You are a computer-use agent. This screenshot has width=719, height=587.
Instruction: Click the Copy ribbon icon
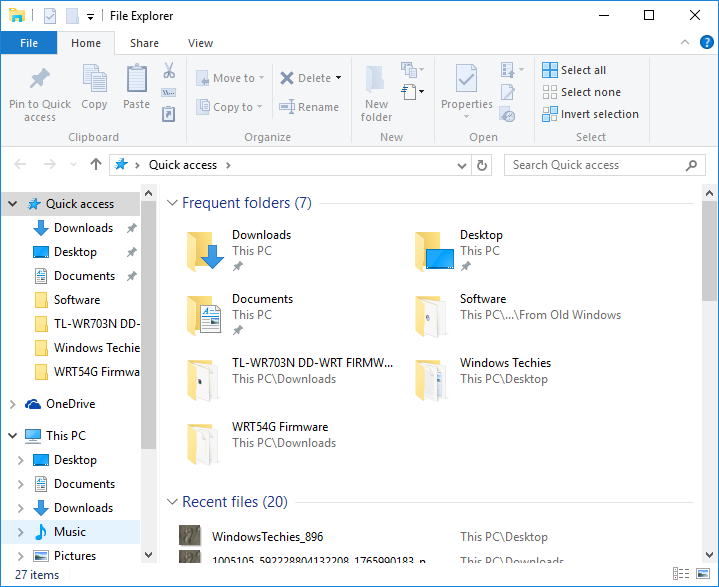pos(94,78)
